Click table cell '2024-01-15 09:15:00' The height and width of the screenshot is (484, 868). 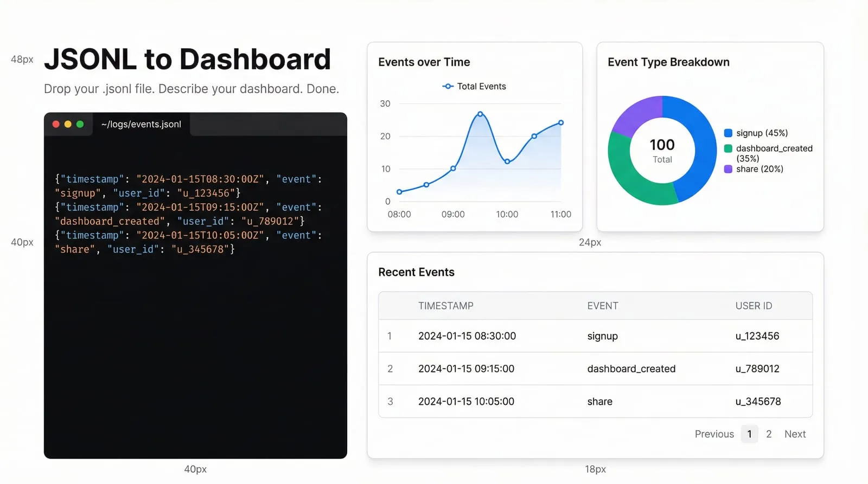coord(466,369)
